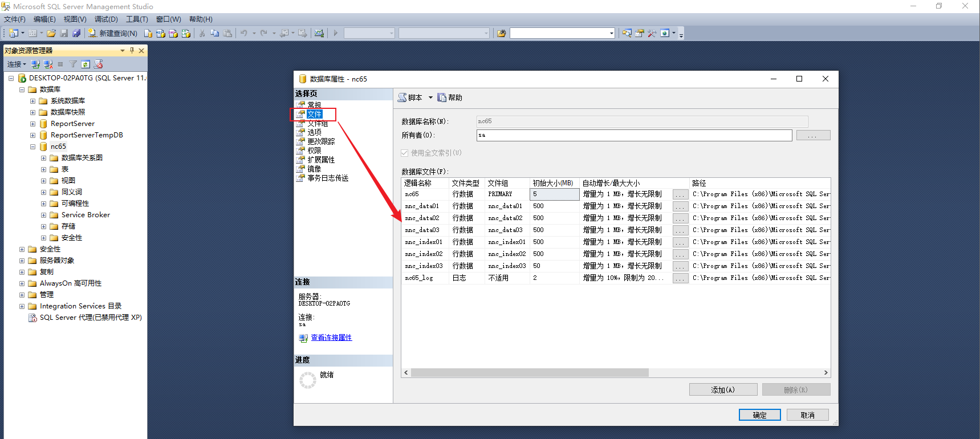980x439 pixels.
Task: Click the MDX query icon
Action: [x=161, y=33]
